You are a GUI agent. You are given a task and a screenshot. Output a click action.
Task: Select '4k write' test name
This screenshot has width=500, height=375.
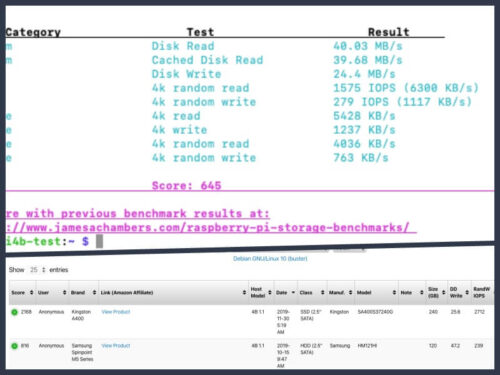(x=179, y=130)
